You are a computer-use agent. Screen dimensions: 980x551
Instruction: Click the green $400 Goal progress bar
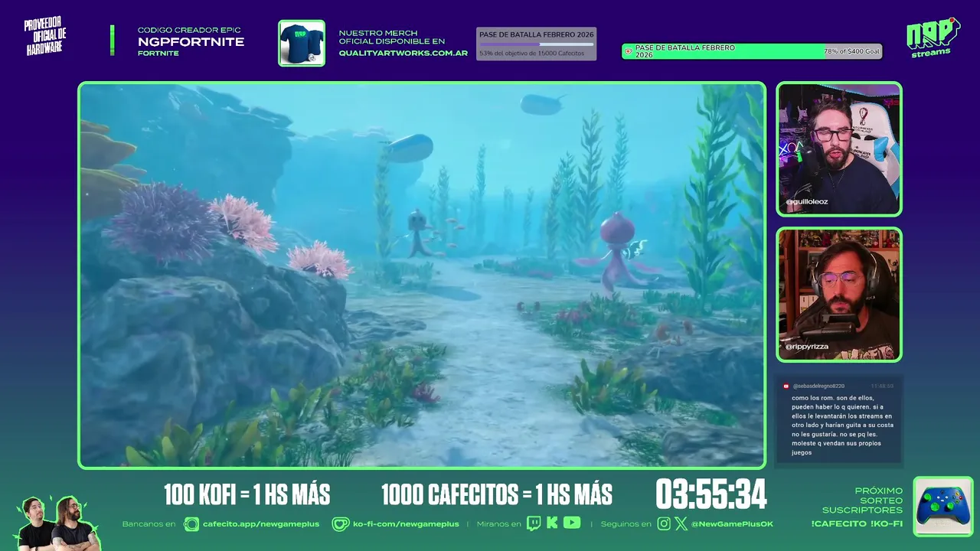pos(752,51)
